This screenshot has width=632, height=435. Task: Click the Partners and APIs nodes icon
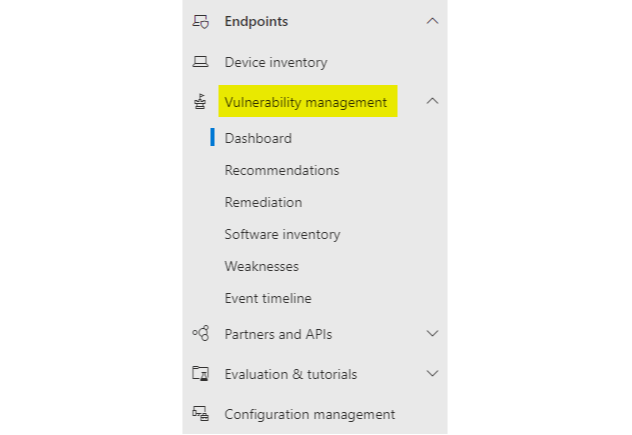pyautogui.click(x=201, y=333)
